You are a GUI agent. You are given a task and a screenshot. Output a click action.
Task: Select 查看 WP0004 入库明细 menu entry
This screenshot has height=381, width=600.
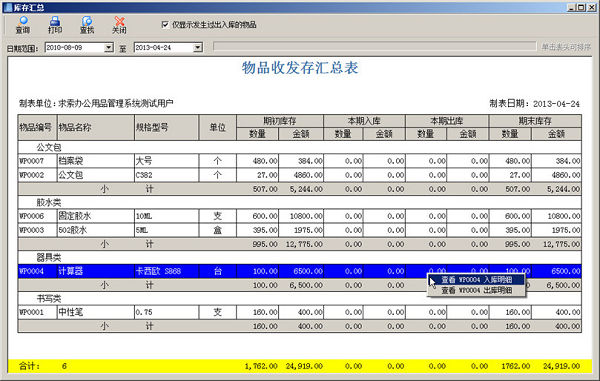coord(476,280)
